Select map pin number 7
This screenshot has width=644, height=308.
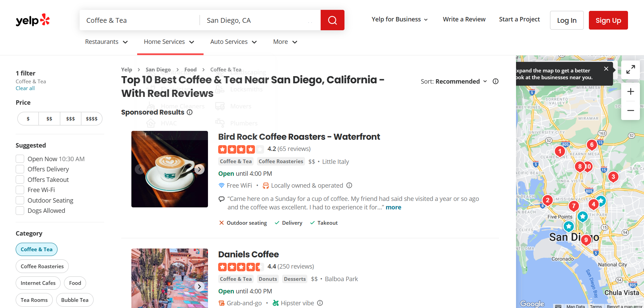point(574,206)
